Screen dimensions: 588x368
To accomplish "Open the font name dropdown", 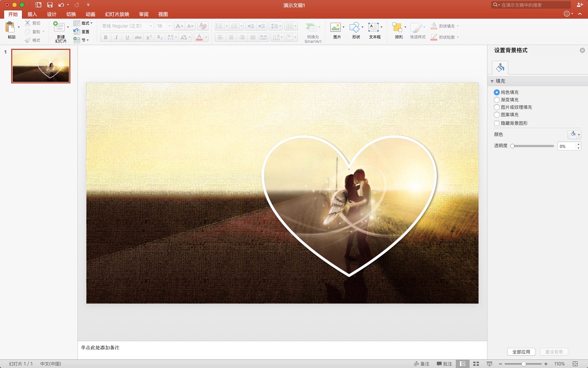I will coord(151,26).
